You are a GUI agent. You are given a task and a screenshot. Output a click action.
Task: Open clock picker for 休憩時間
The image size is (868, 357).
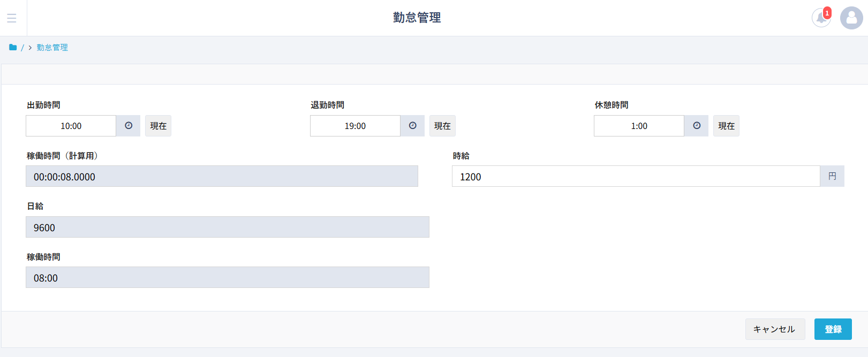[x=696, y=126]
